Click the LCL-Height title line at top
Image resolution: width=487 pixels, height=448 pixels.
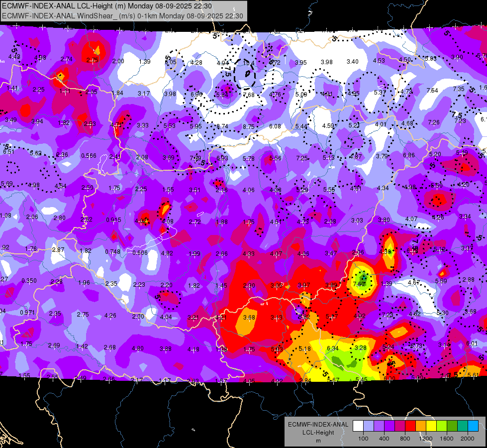coord(107,6)
